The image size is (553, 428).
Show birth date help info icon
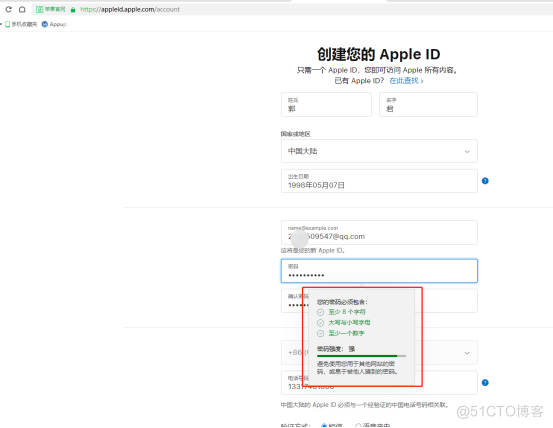(485, 181)
